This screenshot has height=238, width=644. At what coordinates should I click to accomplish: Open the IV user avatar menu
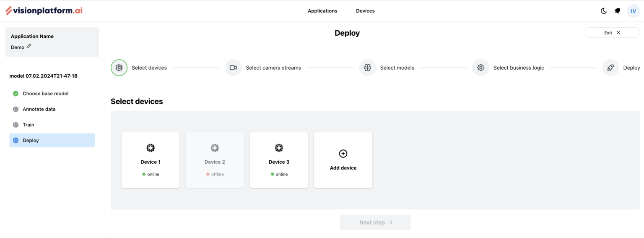pyautogui.click(x=633, y=11)
